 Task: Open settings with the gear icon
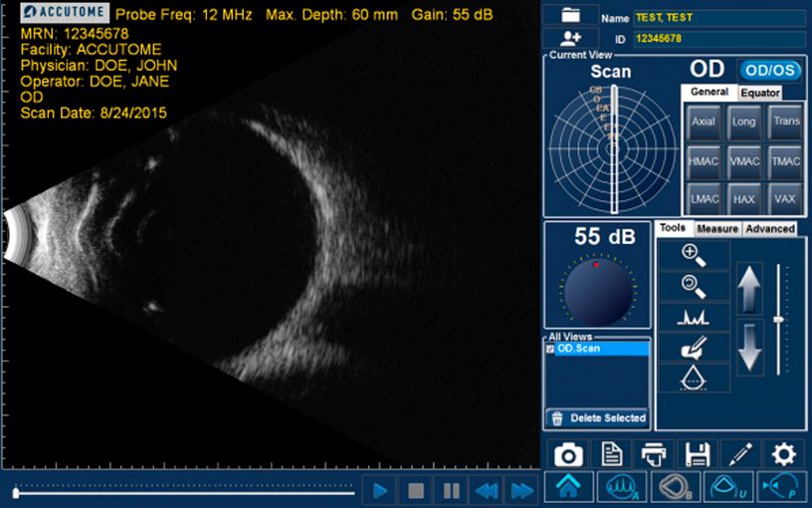pyautogui.click(x=783, y=454)
